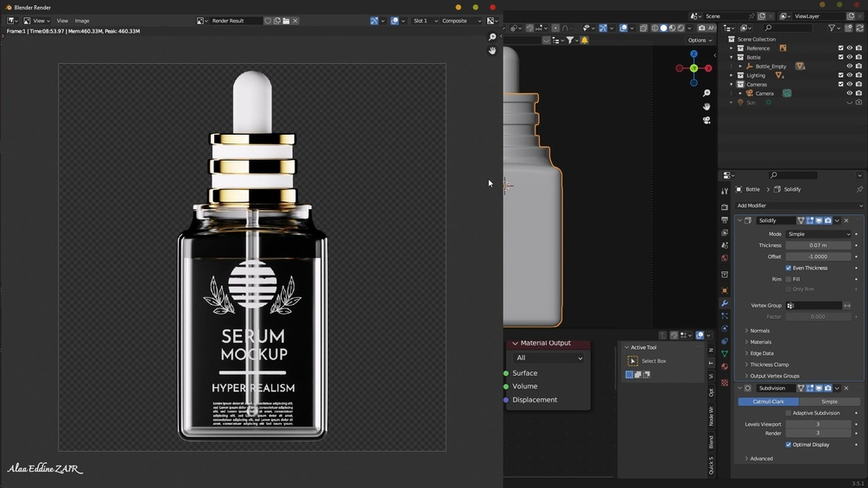Open the Object Data properties tab
868x488 pixels.
coord(725,353)
